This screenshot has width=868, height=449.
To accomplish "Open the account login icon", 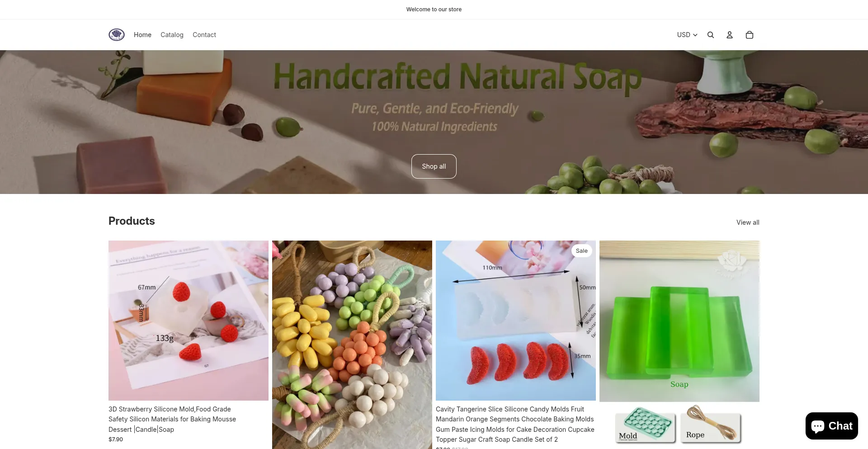I will click(x=730, y=35).
